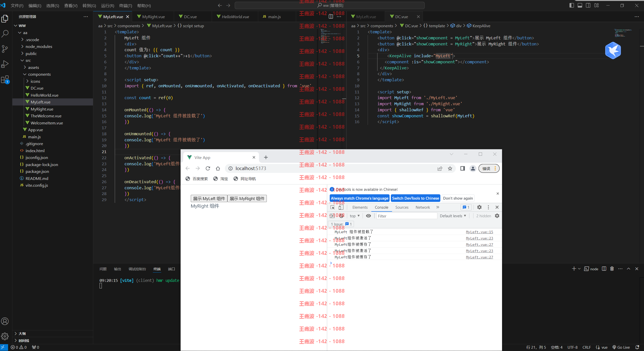Expand the 大纲 outline section
The height and width of the screenshot is (351, 644).
[53, 333]
